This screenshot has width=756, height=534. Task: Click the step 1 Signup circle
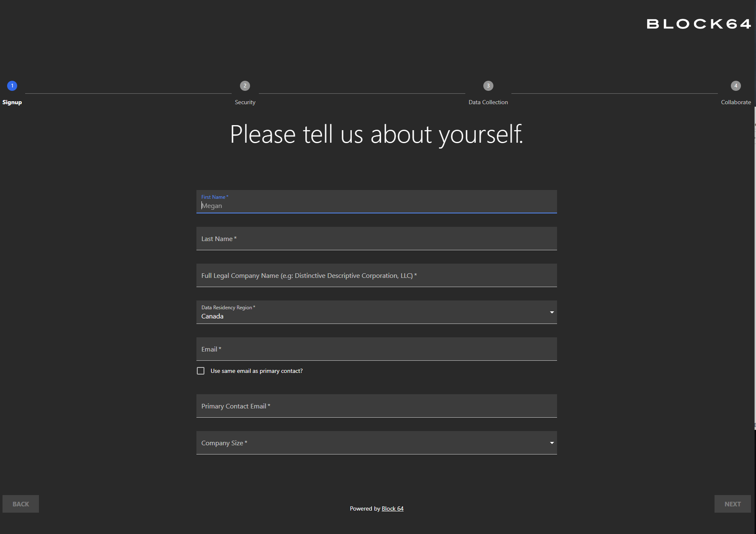point(12,86)
